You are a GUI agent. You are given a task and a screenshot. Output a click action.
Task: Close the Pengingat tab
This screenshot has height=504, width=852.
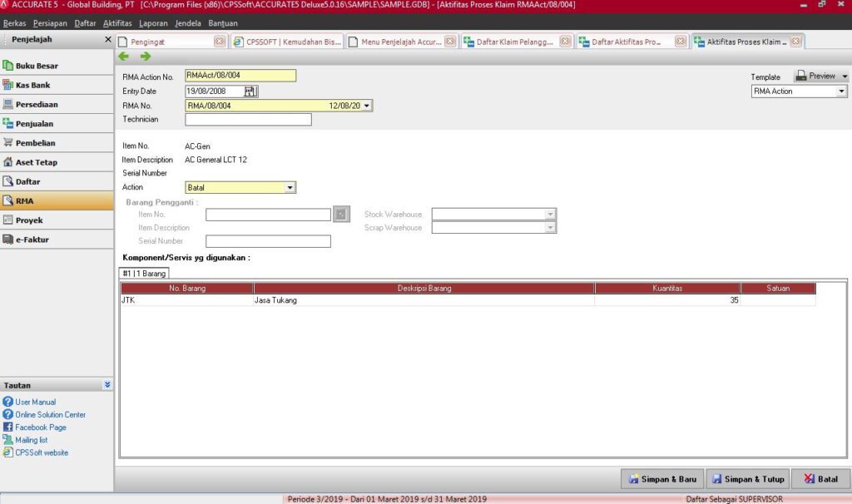[x=220, y=42]
